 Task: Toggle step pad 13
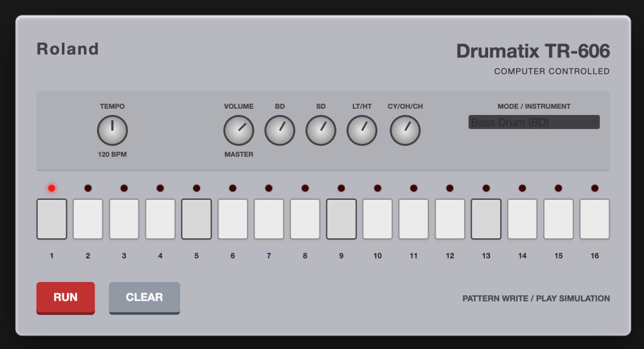click(x=486, y=219)
